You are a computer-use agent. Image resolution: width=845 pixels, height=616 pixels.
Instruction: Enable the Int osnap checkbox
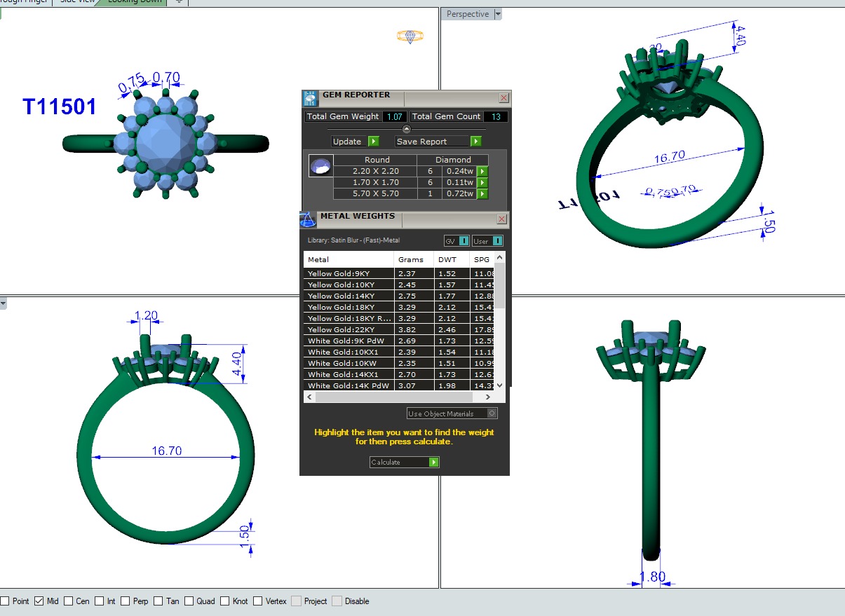(x=100, y=601)
